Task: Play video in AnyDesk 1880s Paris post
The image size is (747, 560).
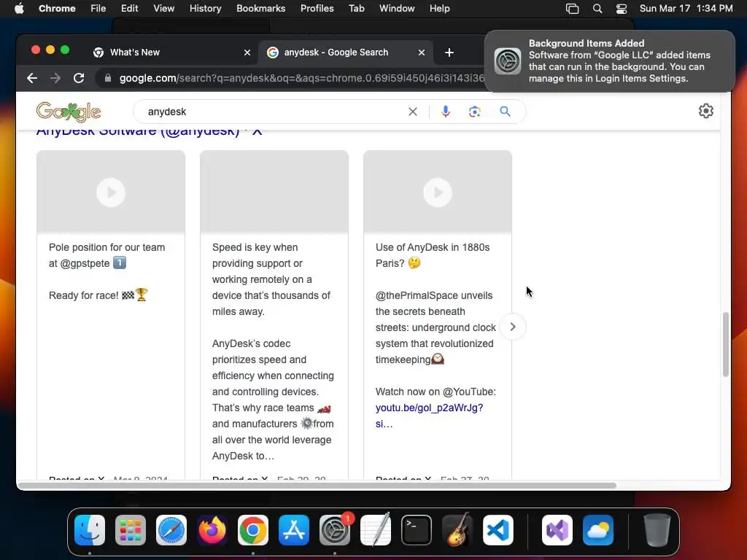Action: (438, 192)
